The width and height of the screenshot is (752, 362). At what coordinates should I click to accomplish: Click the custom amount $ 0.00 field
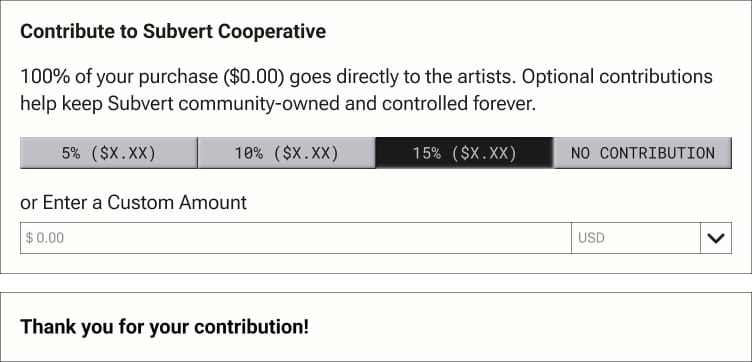[295, 238]
